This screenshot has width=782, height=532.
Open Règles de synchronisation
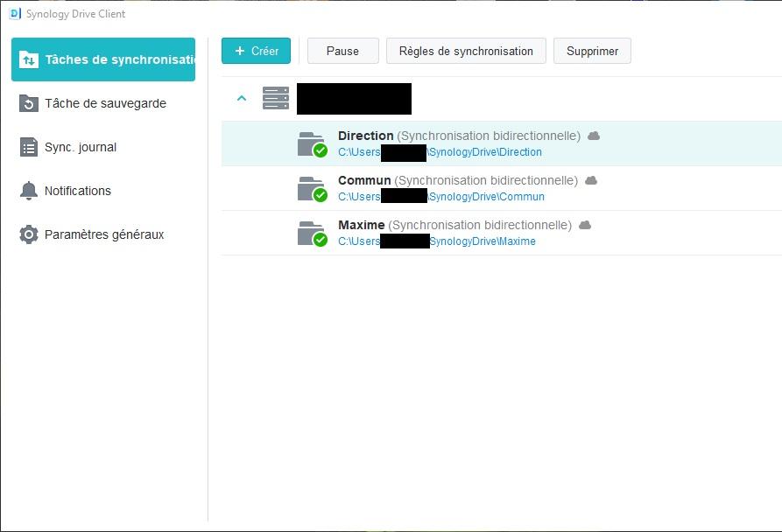click(x=466, y=51)
